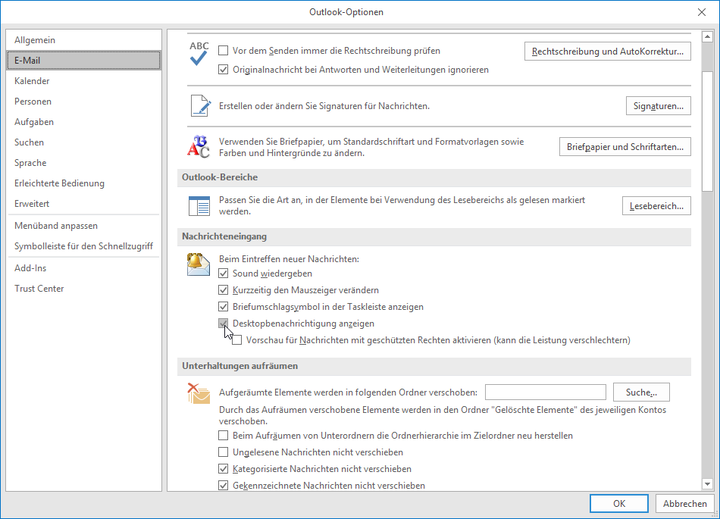
Task: Check Ordnerhierarchie im Zielordner neu herstellen
Action: click(x=223, y=435)
